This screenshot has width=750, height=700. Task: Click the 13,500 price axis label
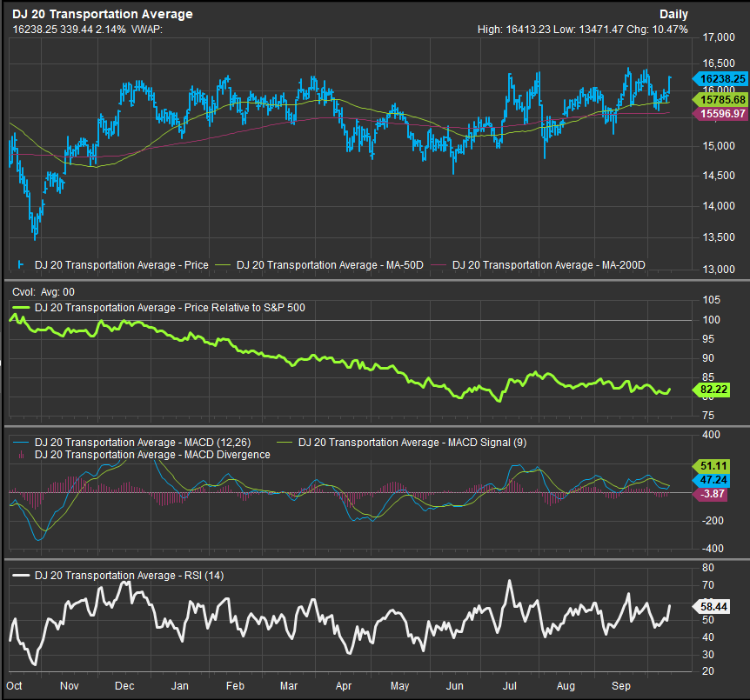coord(719,237)
